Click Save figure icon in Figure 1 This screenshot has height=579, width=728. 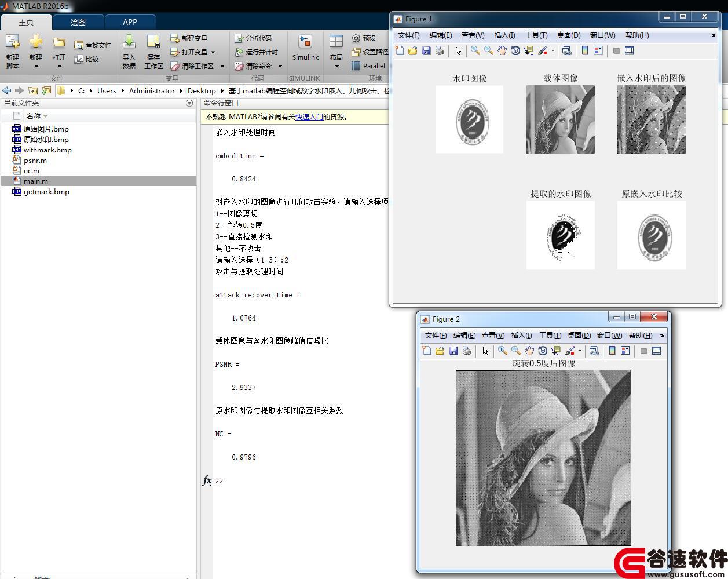[x=426, y=51]
